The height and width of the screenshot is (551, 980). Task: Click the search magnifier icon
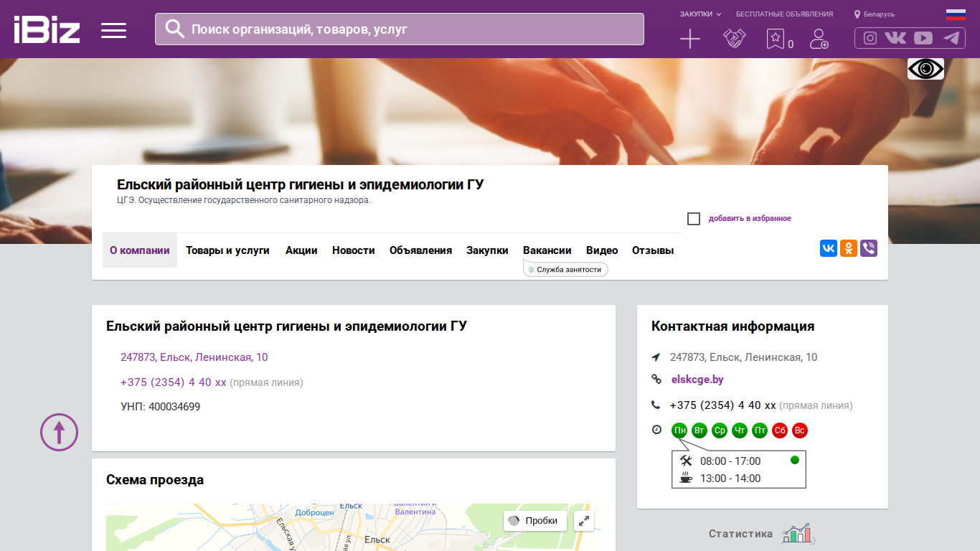coord(174,29)
